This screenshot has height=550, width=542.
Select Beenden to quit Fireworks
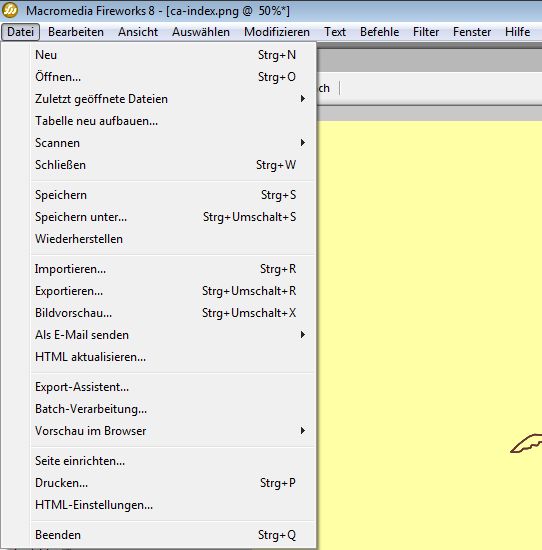(172, 535)
